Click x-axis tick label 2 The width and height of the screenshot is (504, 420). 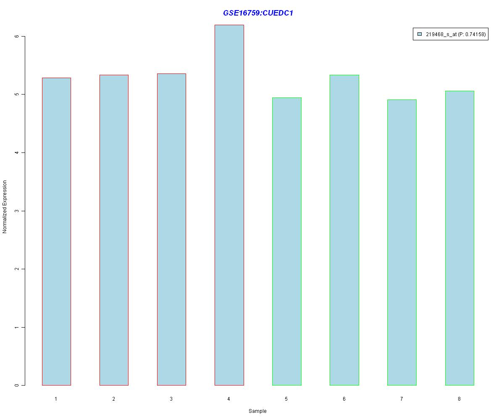click(x=114, y=399)
